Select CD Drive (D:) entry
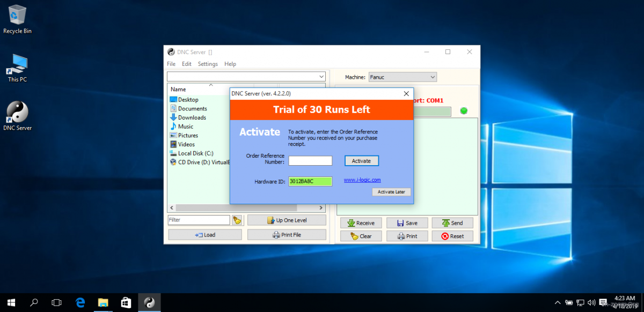 pos(200,162)
